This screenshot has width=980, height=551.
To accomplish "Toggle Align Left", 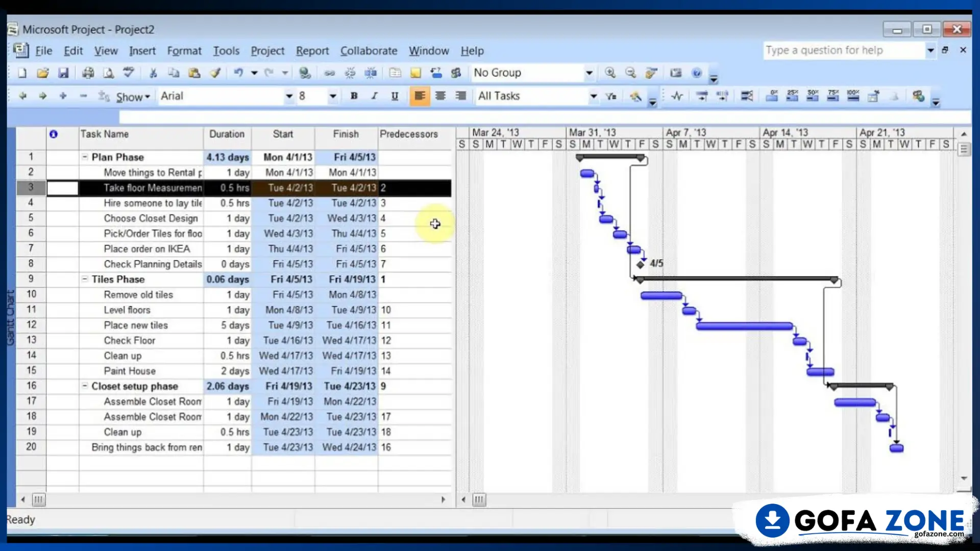I will tap(420, 96).
